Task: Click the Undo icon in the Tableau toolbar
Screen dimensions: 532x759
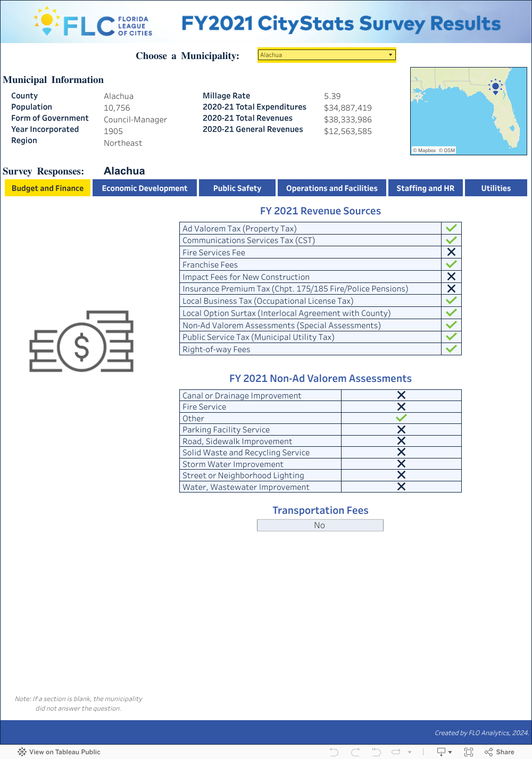Action: (x=334, y=752)
